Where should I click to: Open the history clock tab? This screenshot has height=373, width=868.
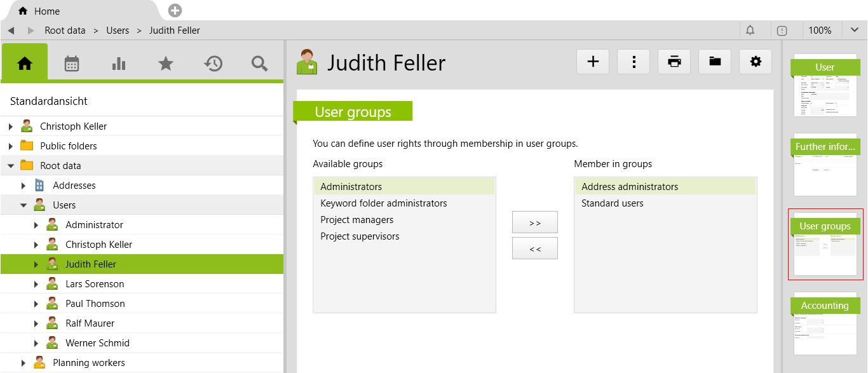213,63
